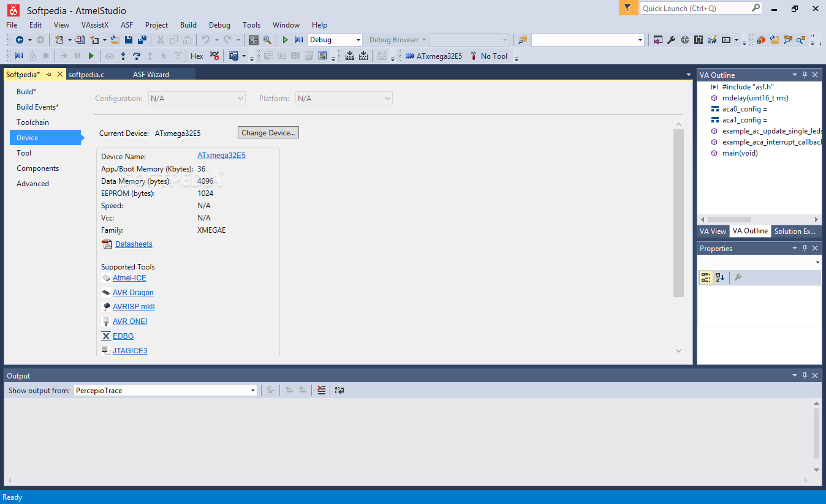Switch Properties panel to categorized view

706,277
